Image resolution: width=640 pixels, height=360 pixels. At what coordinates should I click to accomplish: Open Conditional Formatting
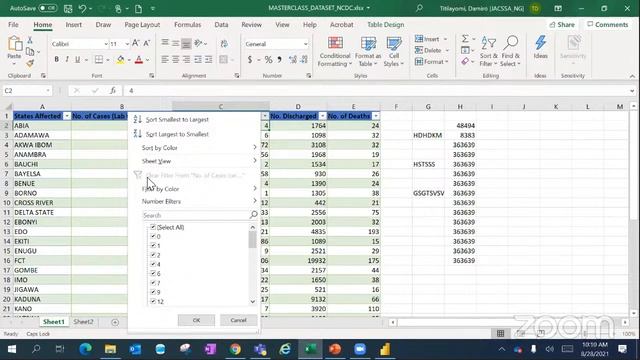[x=335, y=51]
